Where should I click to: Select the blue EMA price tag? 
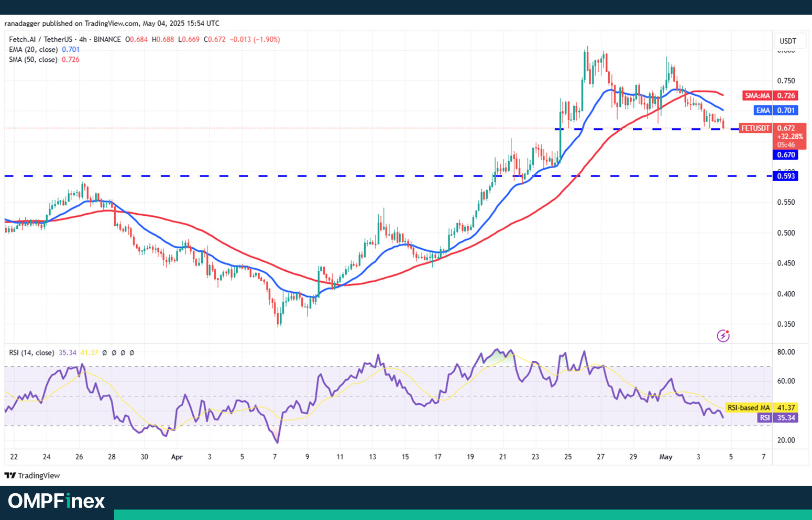[x=775, y=110]
